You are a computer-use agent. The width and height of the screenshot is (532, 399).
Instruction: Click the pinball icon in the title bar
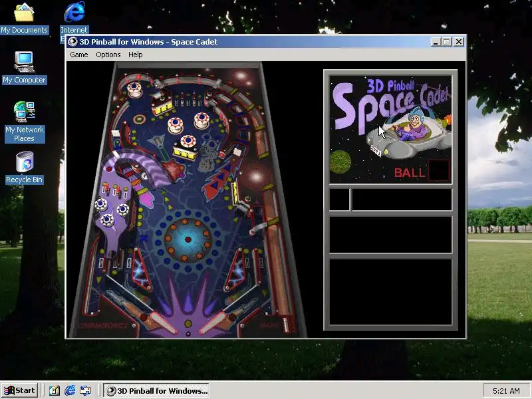point(72,42)
